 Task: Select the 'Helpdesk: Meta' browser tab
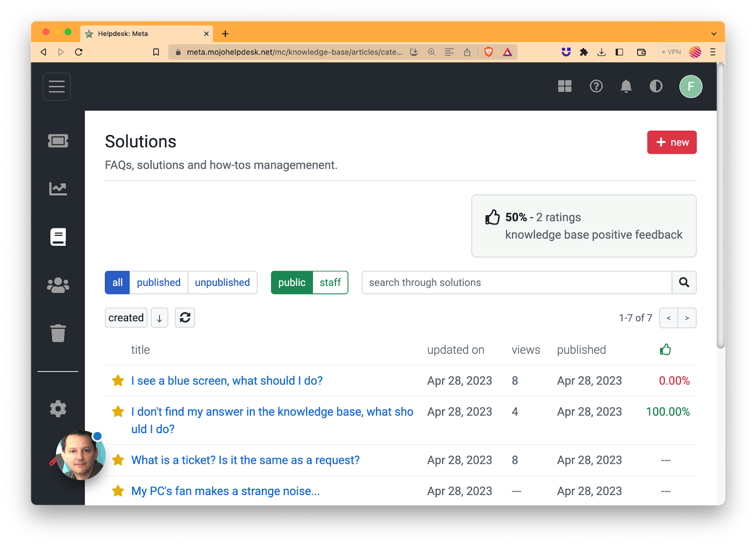click(146, 34)
